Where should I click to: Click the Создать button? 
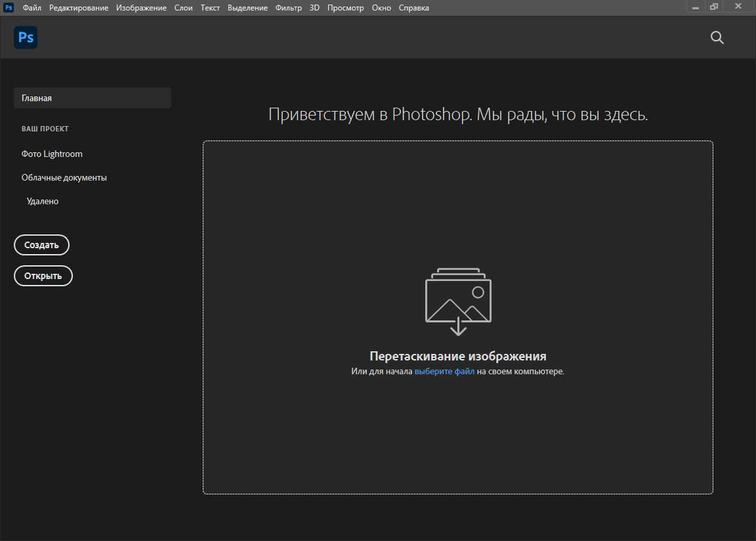click(41, 245)
